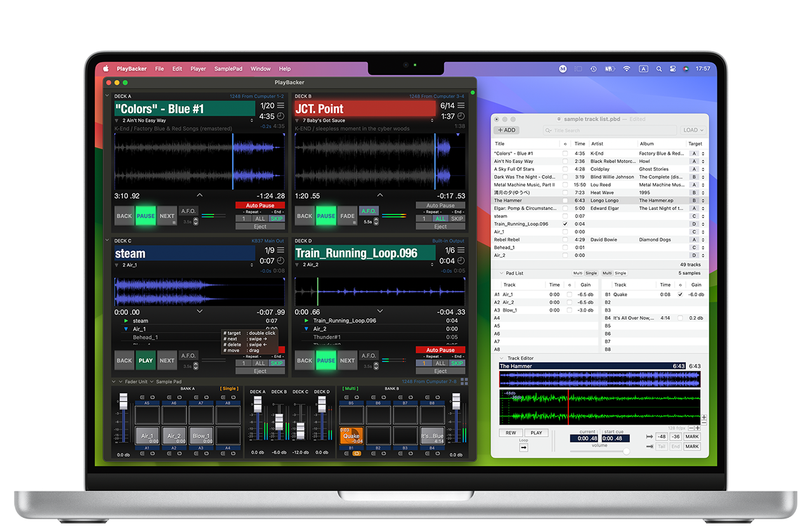The image size is (812, 528).
Task: Collapse the Track Editor section
Action: [501, 359]
